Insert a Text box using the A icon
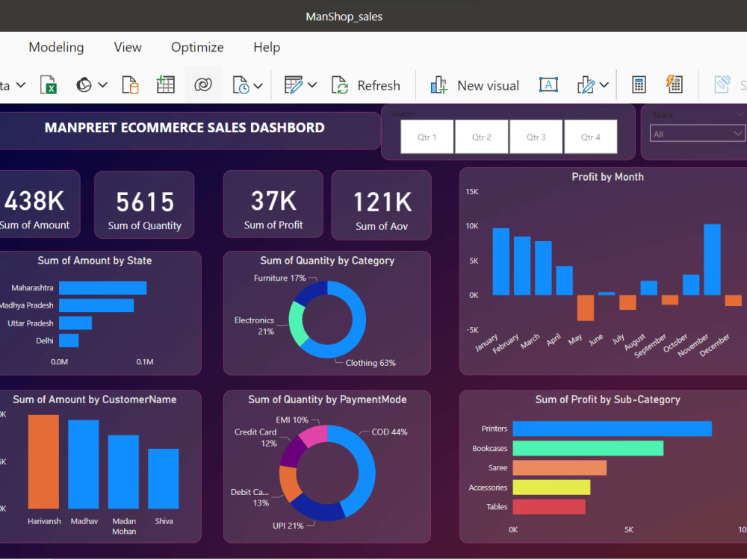This screenshot has width=747, height=560. click(x=549, y=84)
